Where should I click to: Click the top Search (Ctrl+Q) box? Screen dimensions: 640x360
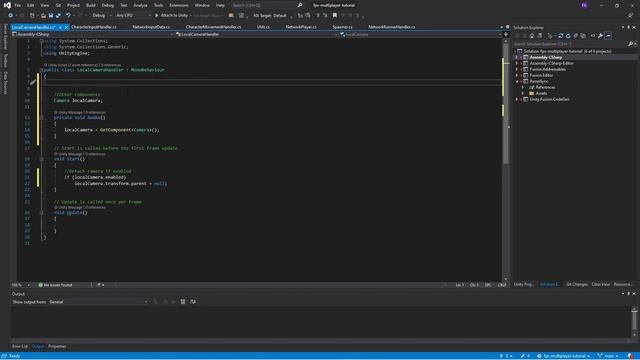pyautogui.click(x=267, y=5)
